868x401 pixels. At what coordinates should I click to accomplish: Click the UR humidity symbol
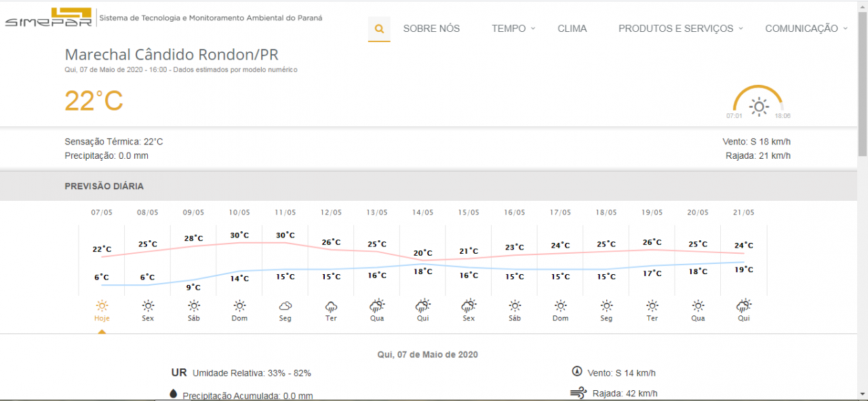179,373
